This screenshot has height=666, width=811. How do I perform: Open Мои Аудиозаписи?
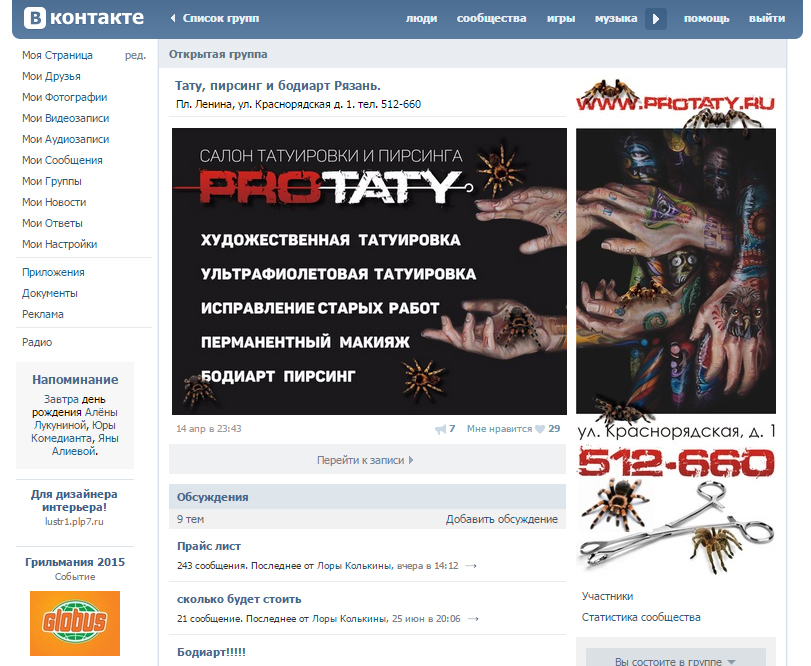pyautogui.click(x=66, y=139)
